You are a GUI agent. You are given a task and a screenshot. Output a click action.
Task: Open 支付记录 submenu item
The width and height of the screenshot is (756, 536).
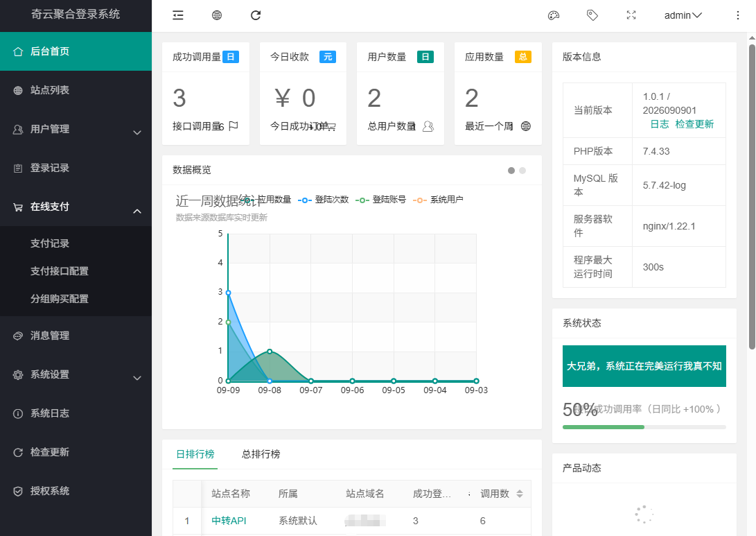76,243
